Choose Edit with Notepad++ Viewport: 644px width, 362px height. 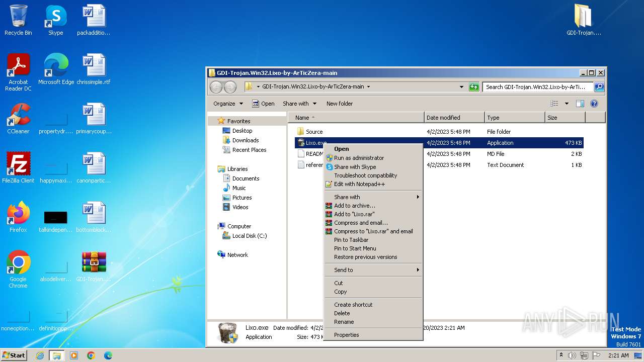coord(373,184)
